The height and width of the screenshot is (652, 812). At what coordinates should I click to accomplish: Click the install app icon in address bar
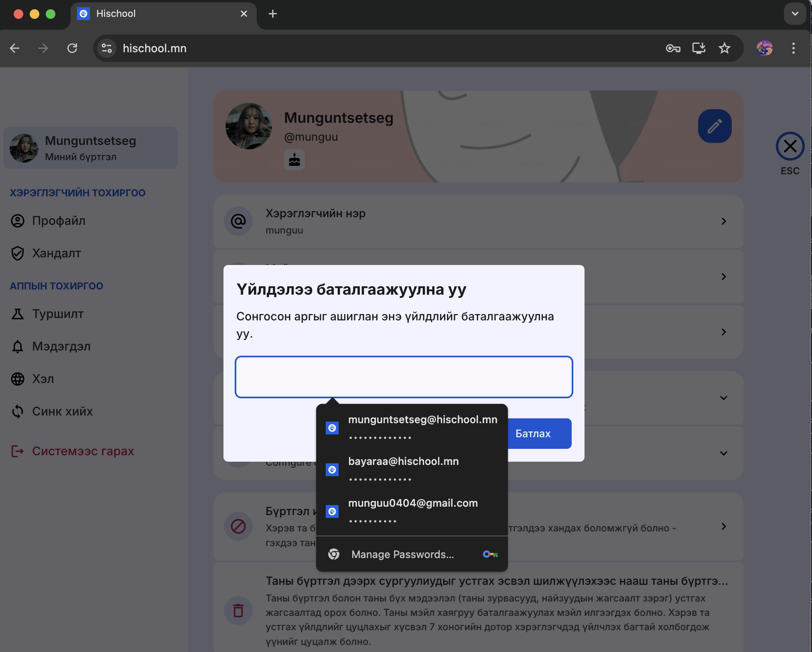tap(698, 49)
